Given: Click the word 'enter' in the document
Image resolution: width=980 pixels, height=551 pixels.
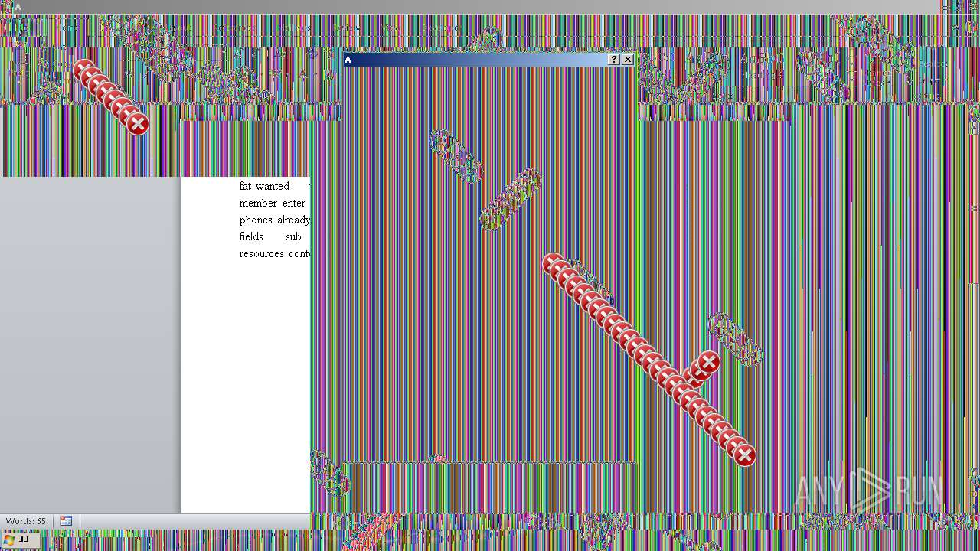Looking at the screenshot, I should tap(294, 203).
